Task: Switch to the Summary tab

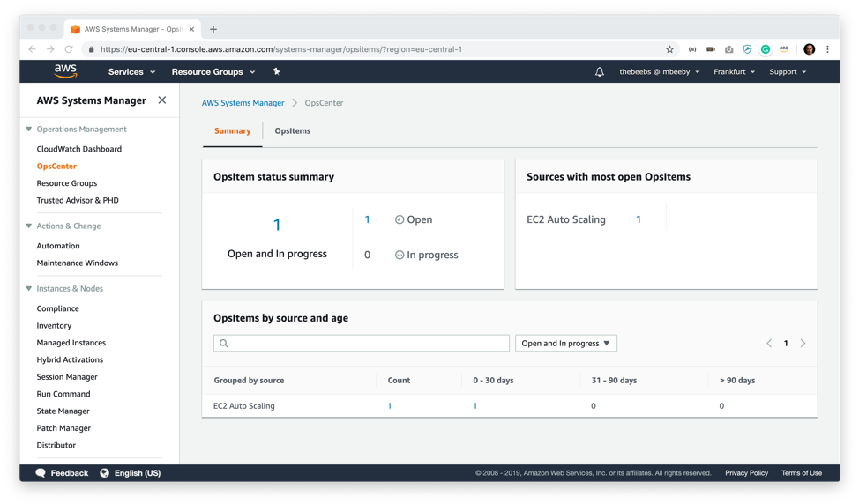Action: (x=232, y=130)
